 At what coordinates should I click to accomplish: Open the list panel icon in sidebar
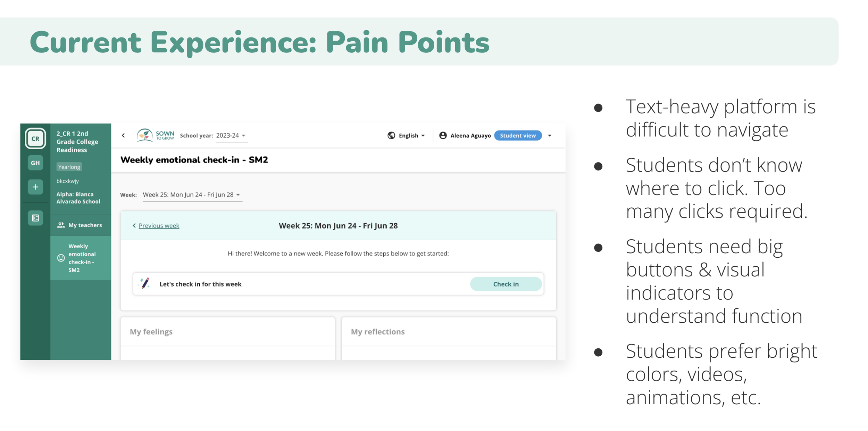click(35, 218)
